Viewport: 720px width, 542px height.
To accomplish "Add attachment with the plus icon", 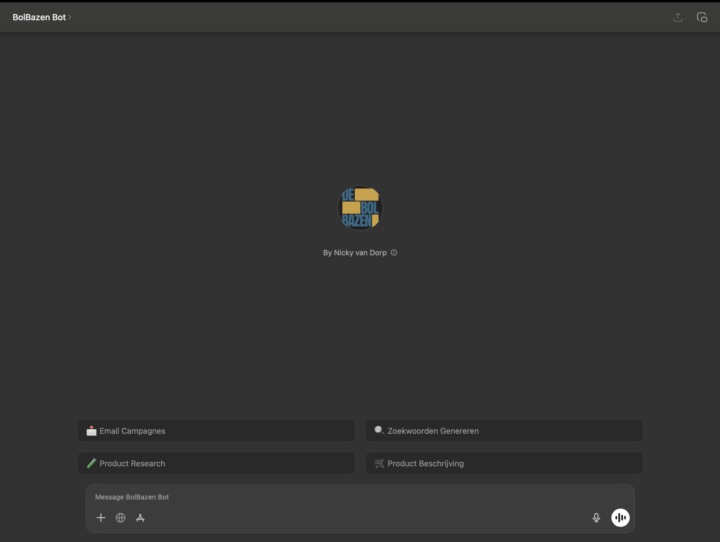I will tap(101, 518).
